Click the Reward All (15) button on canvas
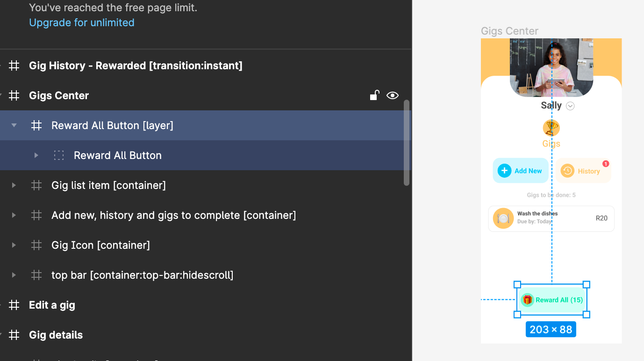 click(x=552, y=300)
